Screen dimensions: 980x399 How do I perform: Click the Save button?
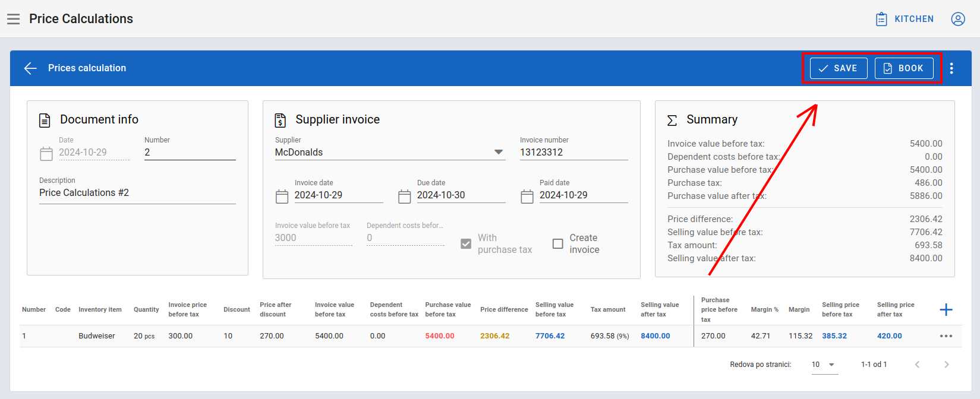pyautogui.click(x=838, y=68)
